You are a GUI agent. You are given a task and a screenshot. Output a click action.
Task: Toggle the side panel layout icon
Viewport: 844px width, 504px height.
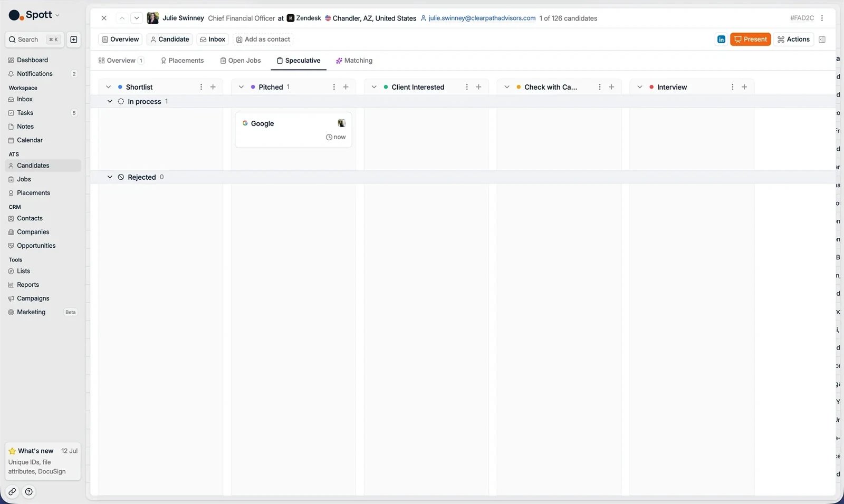point(822,40)
